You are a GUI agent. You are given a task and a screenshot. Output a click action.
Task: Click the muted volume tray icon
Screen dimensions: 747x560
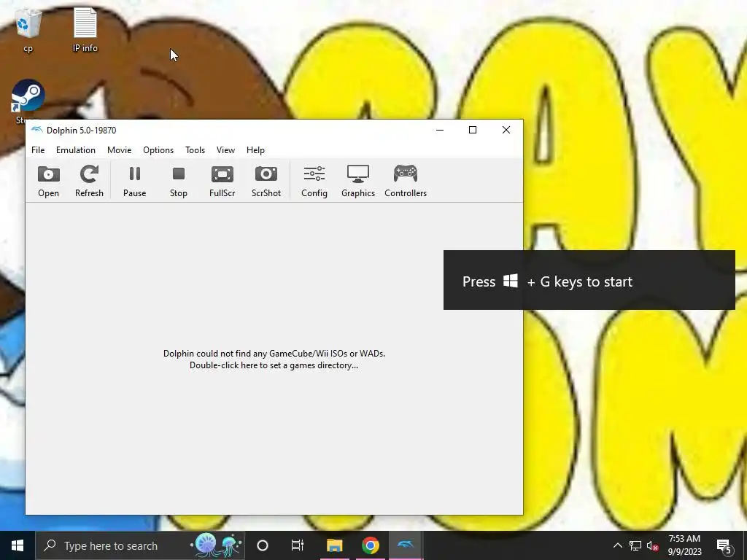(x=652, y=545)
